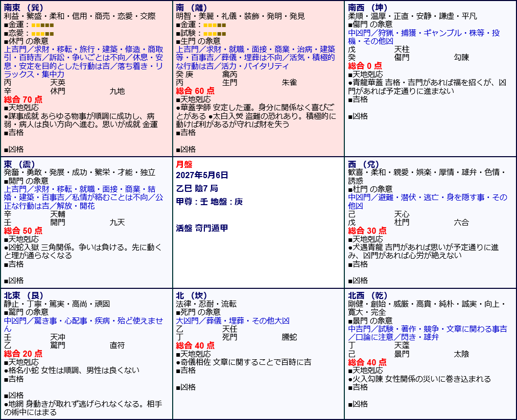517x420 pixels.
Task: Select the 総合 30 点 score
Action: pos(367,231)
